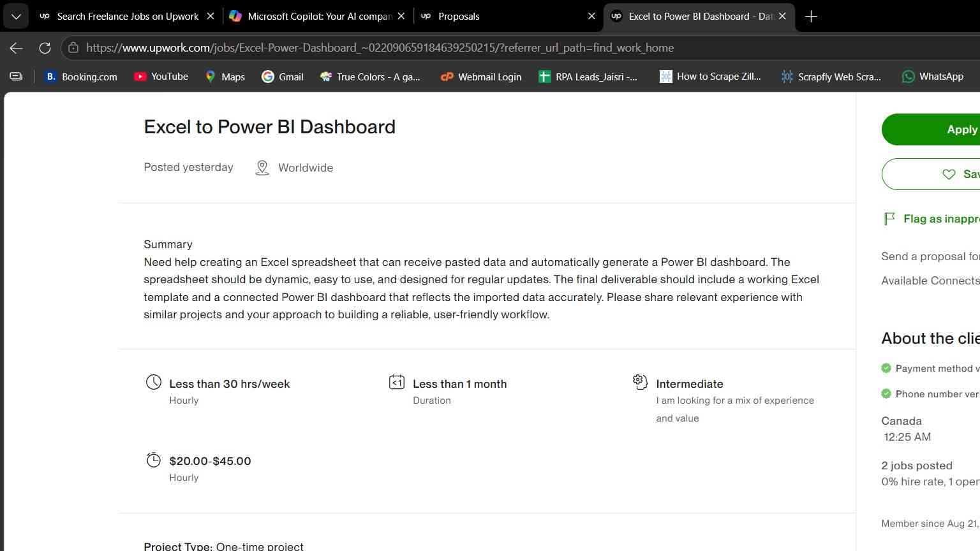Flag job as inappropriate

click(x=932, y=219)
